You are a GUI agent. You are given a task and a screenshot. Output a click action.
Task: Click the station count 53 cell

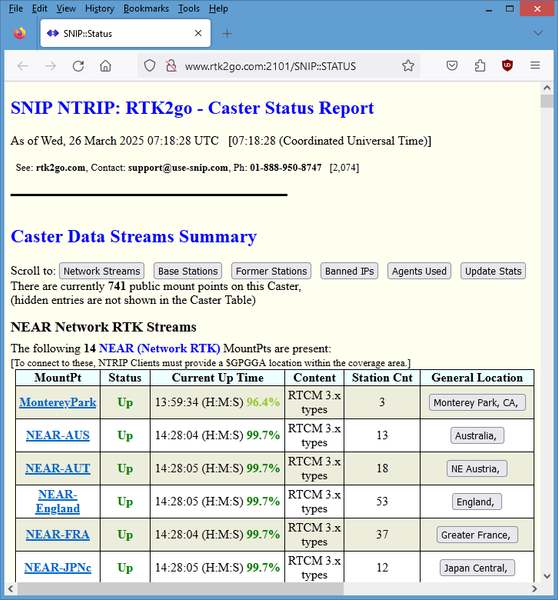(x=382, y=501)
